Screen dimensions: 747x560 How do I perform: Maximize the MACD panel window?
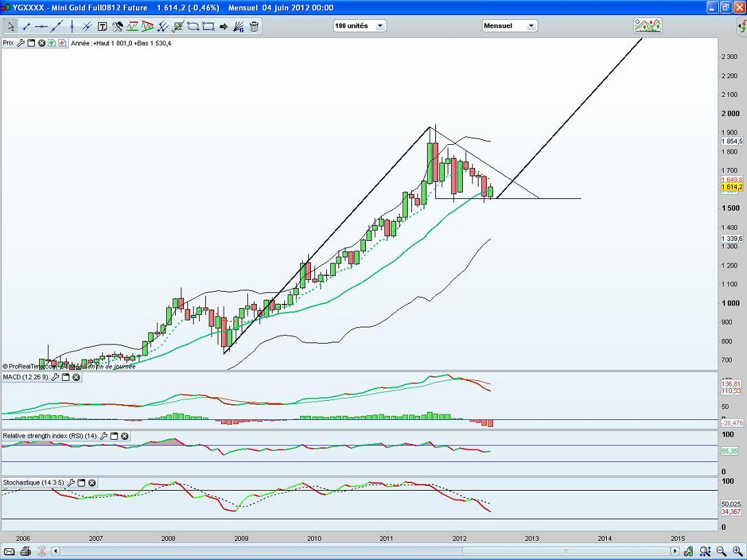coord(65,377)
